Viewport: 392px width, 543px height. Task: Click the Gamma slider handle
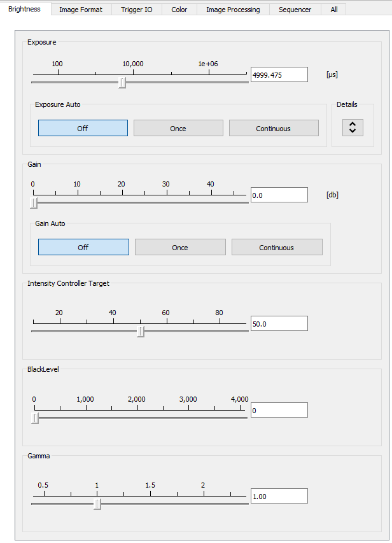(97, 504)
